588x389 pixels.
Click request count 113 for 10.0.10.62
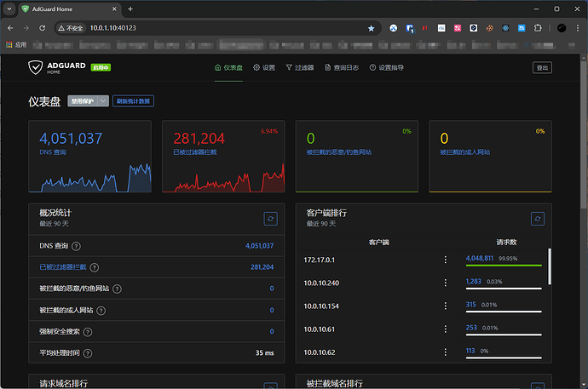tap(470, 351)
